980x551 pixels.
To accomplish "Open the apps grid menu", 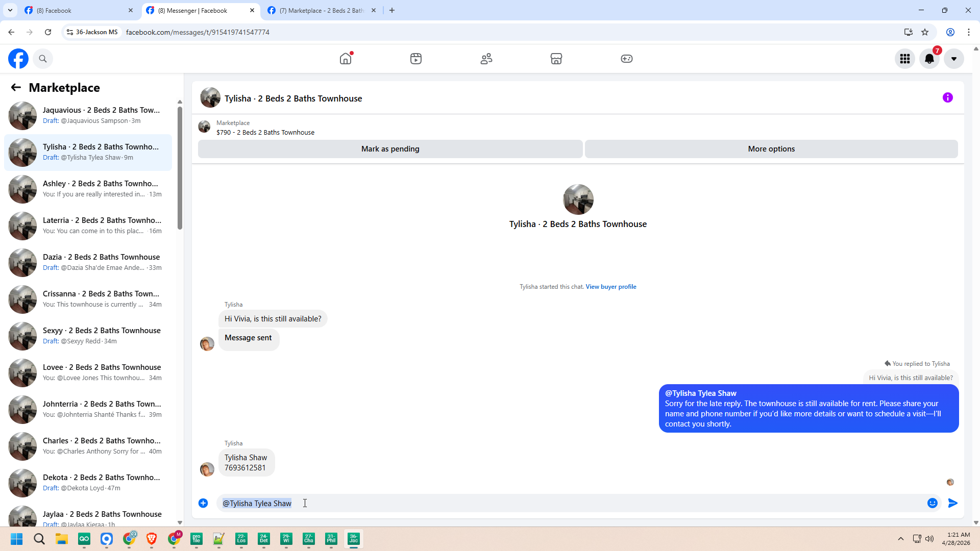I will [905, 59].
